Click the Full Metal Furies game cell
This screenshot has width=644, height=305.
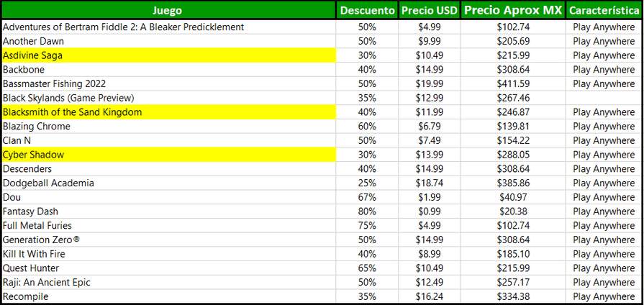coord(169,226)
